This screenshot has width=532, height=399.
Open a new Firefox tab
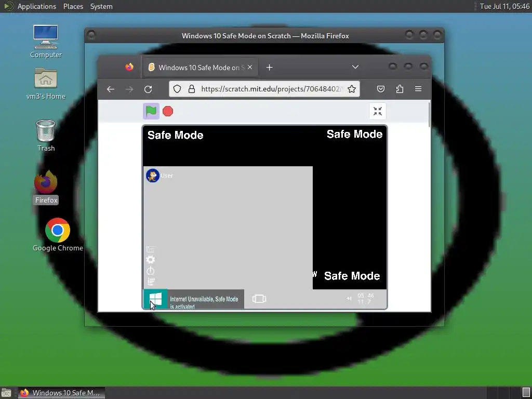point(270,68)
